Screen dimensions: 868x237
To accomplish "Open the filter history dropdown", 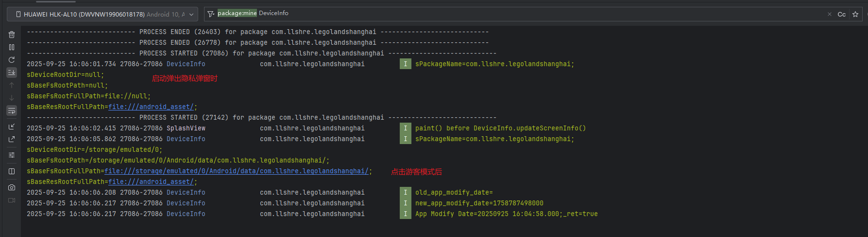I will pos(211,14).
